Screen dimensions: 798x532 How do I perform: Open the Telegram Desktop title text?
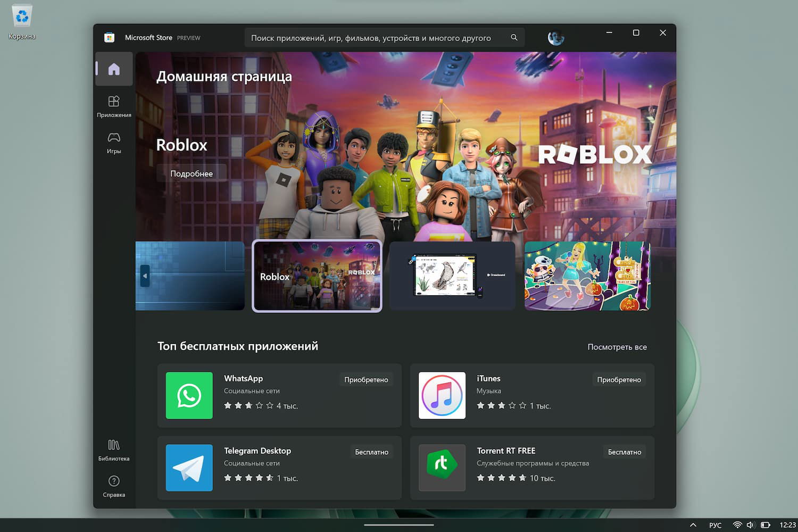257,451
